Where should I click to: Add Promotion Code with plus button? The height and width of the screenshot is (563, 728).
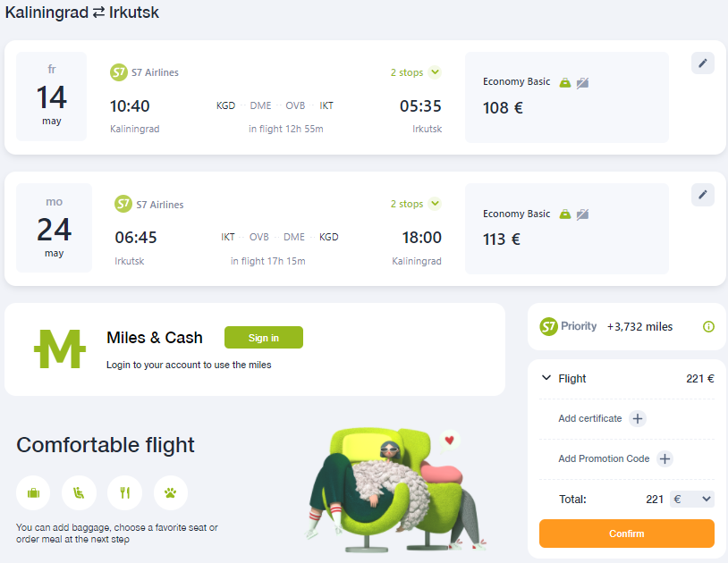coord(665,458)
